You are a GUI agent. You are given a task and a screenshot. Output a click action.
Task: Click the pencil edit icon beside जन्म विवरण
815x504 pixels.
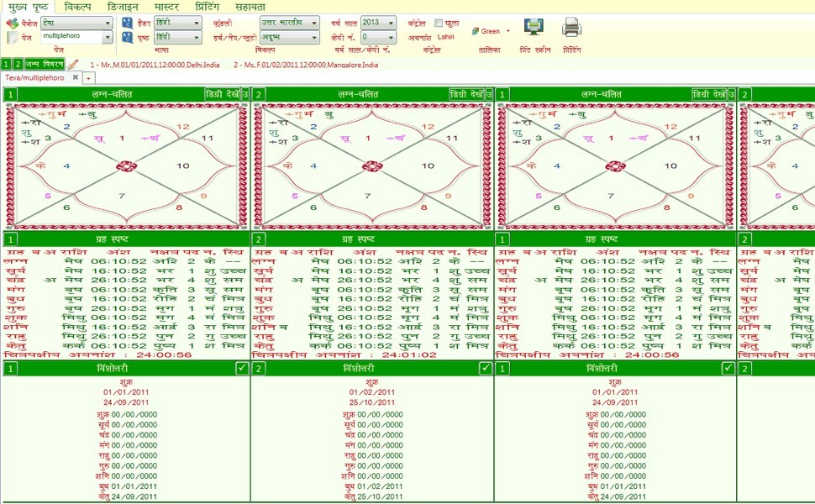tap(73, 65)
